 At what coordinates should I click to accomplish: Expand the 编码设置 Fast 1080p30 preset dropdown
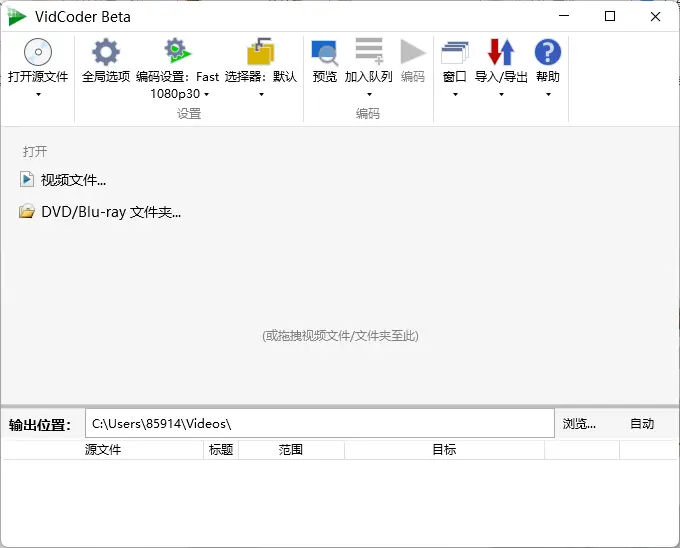click(x=206, y=94)
